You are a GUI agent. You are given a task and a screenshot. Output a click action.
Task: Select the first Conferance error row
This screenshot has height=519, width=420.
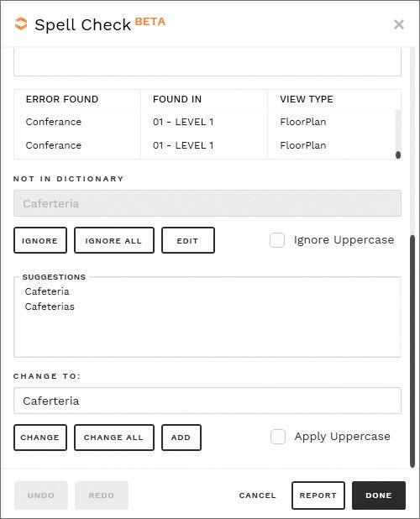point(204,122)
